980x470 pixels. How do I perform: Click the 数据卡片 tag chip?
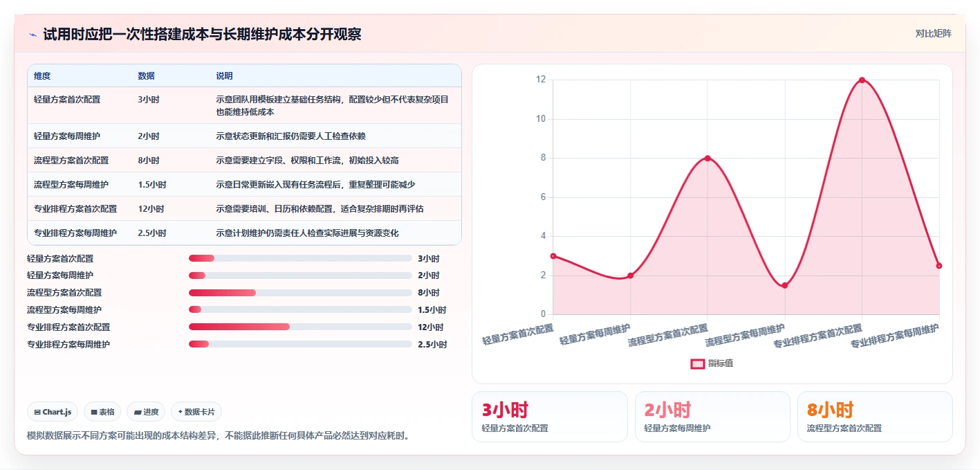[x=196, y=412]
